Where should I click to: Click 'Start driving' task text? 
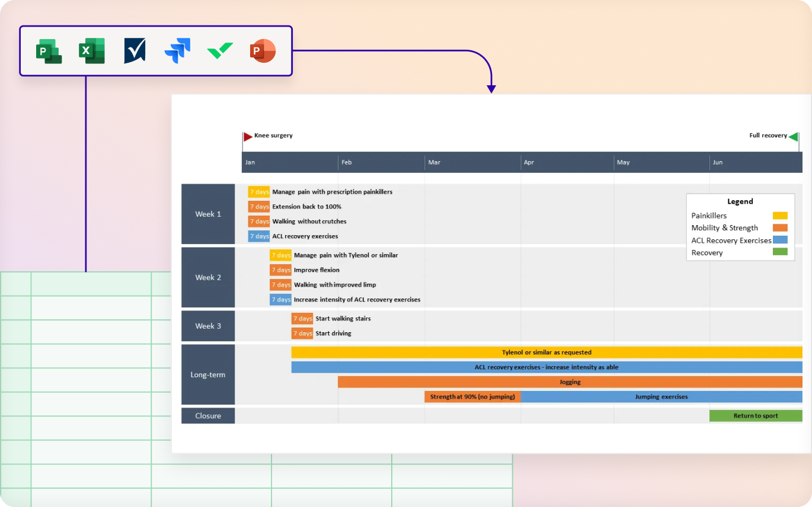(334, 333)
